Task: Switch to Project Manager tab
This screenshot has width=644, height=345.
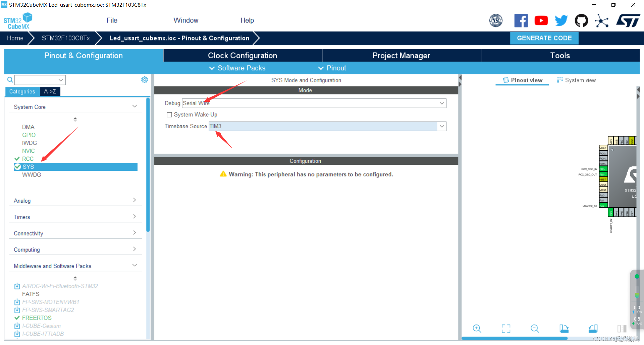Action: 401,56
